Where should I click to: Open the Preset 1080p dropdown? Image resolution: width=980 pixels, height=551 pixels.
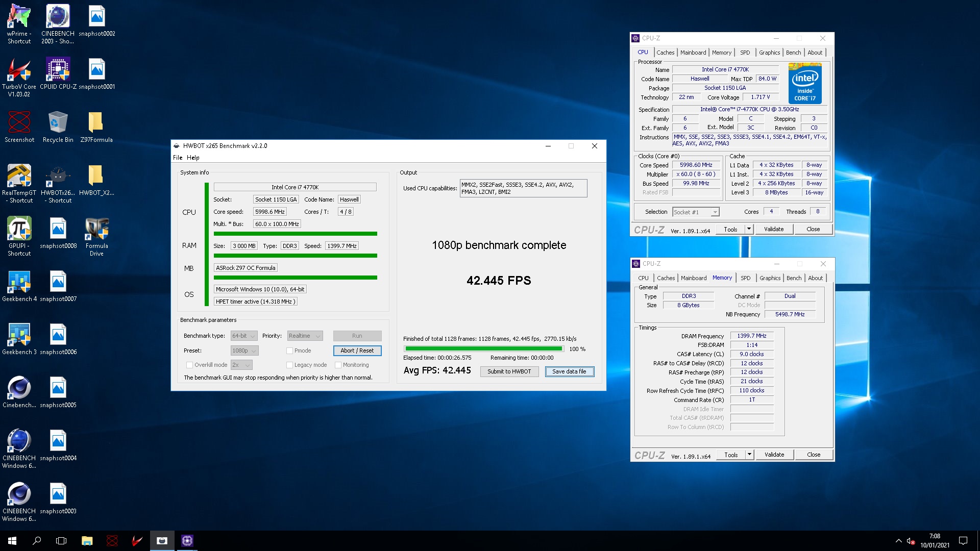pyautogui.click(x=244, y=350)
